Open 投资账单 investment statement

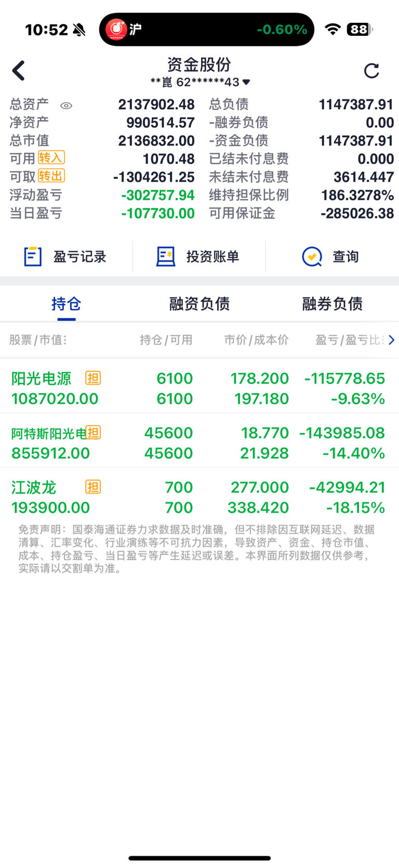[x=199, y=256]
